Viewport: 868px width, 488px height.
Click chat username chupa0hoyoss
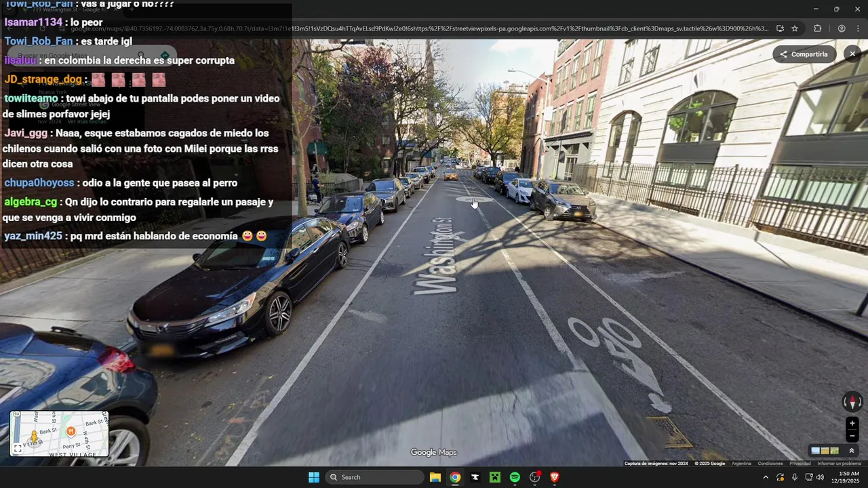pos(39,183)
